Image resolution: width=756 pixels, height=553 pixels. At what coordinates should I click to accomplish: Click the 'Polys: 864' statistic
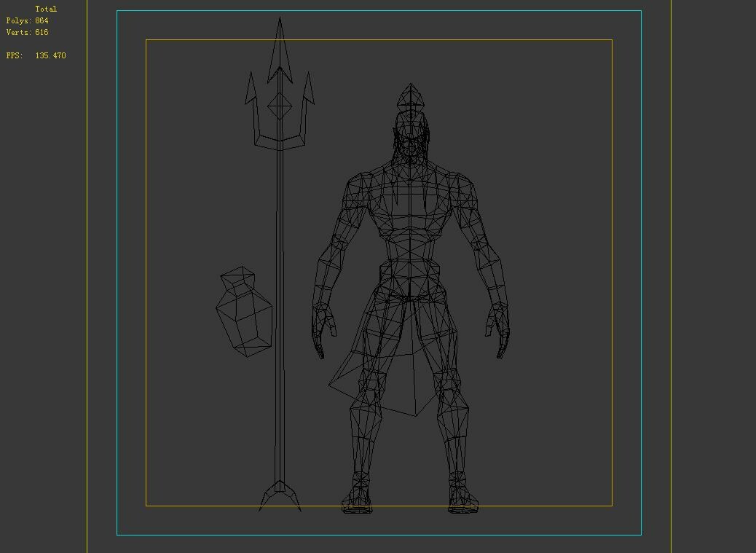(28, 20)
